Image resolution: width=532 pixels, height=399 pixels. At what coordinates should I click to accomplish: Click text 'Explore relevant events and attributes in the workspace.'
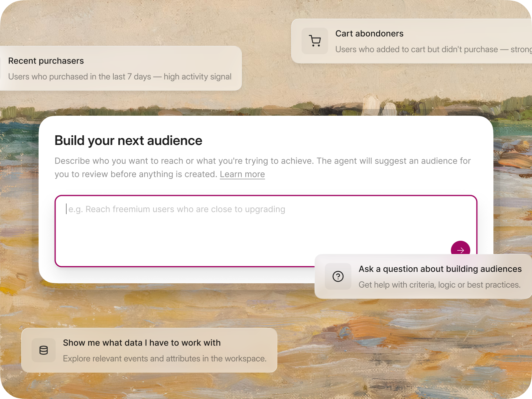(165, 359)
